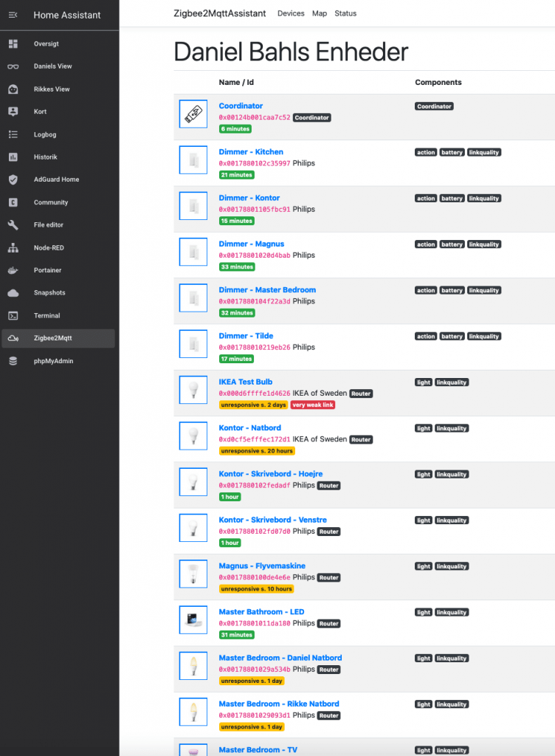Click address 0x0017880102c35997
The image size is (555, 756).
tap(255, 163)
